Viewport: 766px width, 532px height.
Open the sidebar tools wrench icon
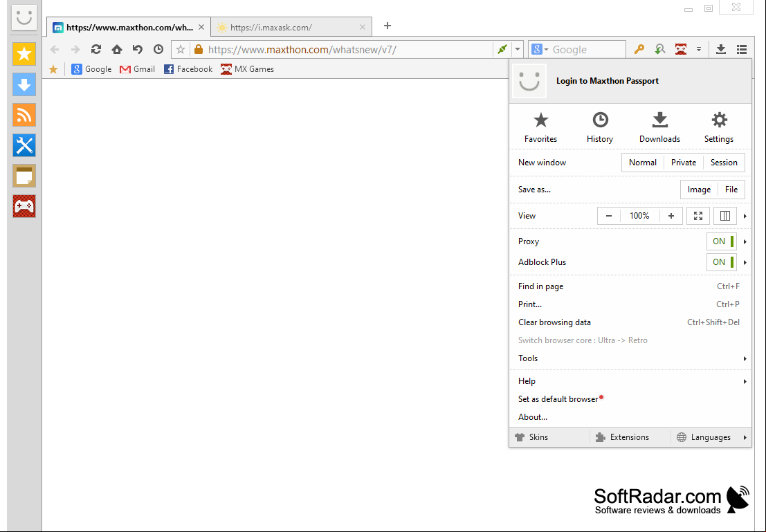coord(24,145)
